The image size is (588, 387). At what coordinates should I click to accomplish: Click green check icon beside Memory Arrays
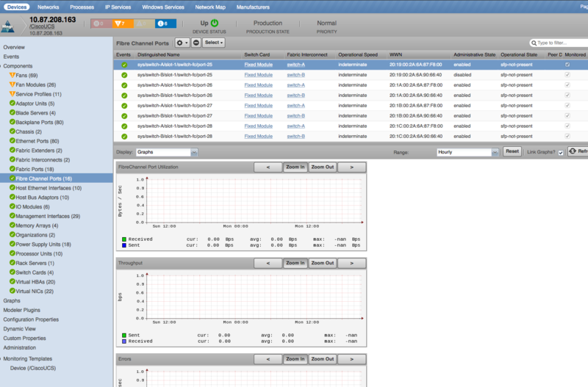12,225
